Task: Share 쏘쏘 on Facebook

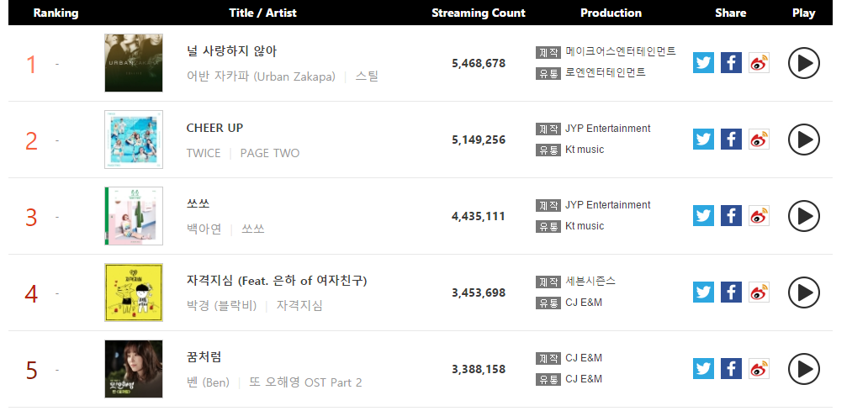Action: click(x=731, y=216)
